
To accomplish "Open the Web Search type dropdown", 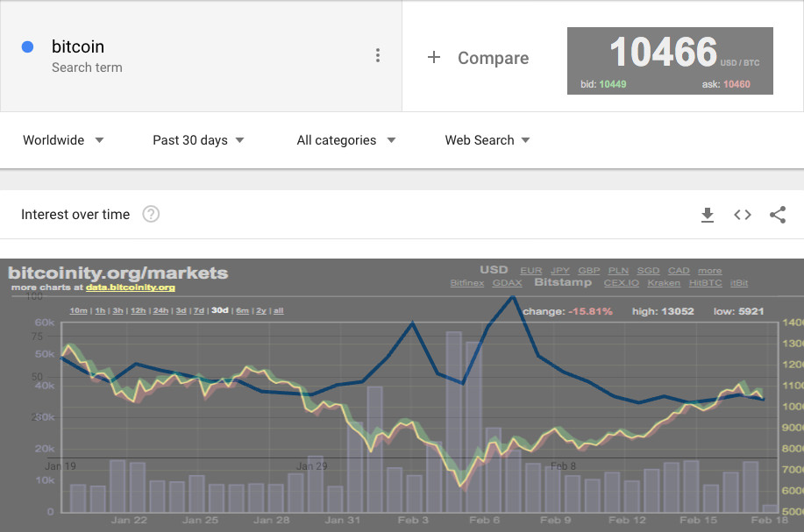I will point(487,140).
